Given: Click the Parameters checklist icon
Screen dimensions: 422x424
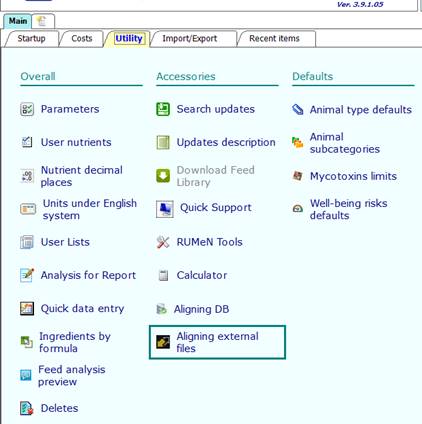Looking at the screenshot, I should [27, 109].
